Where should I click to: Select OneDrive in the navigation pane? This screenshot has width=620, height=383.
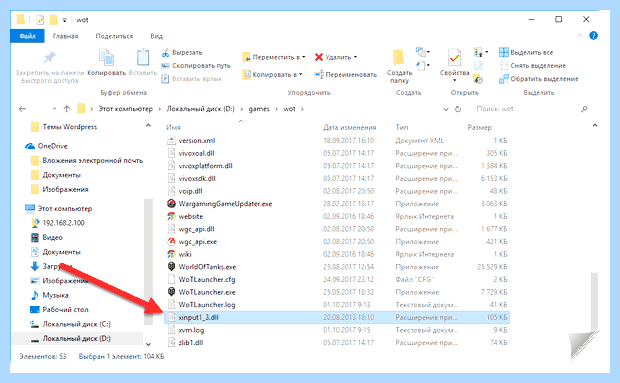coord(52,146)
